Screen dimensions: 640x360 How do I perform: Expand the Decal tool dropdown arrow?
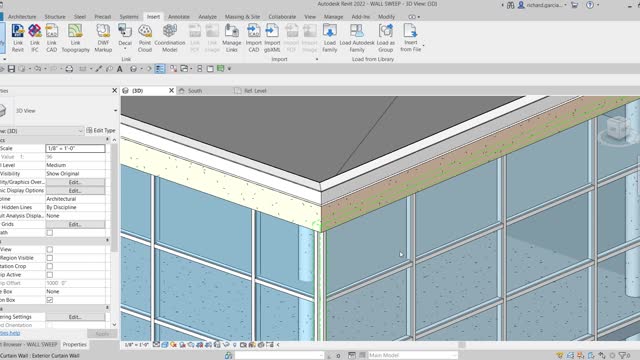[125, 49]
